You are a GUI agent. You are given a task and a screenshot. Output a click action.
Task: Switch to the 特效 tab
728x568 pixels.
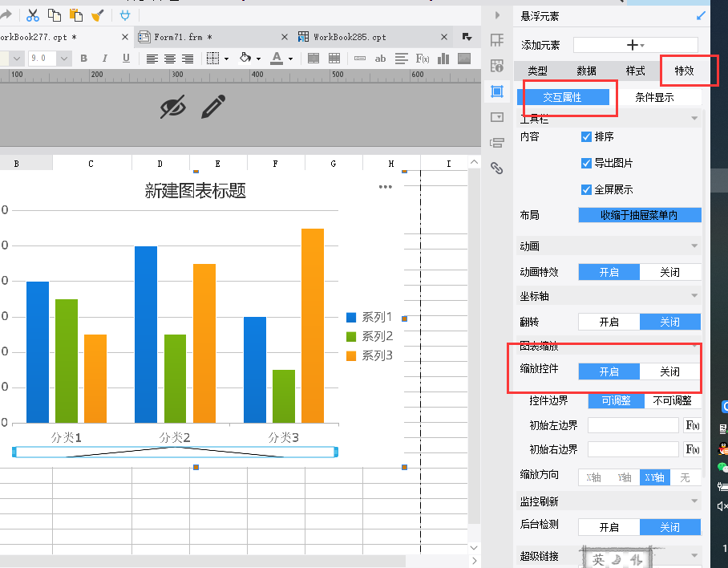point(684,71)
